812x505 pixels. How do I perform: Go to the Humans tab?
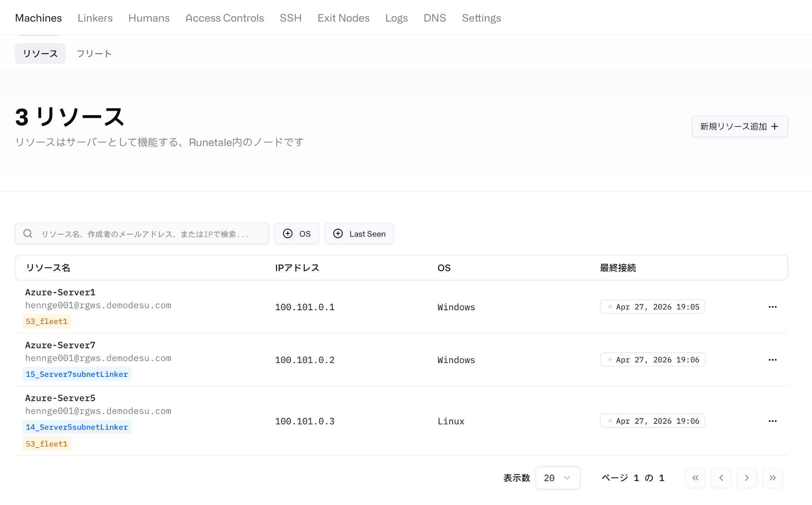point(149,18)
